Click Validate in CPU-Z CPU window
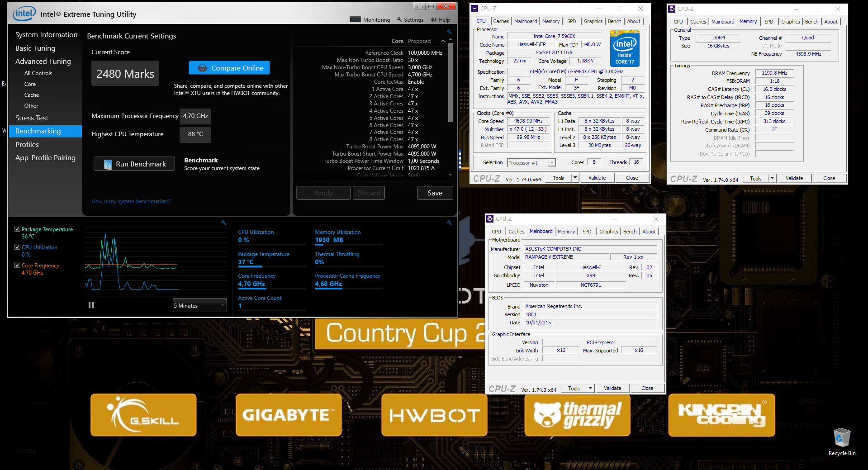Viewport: 868px width, 470px height. pos(597,178)
